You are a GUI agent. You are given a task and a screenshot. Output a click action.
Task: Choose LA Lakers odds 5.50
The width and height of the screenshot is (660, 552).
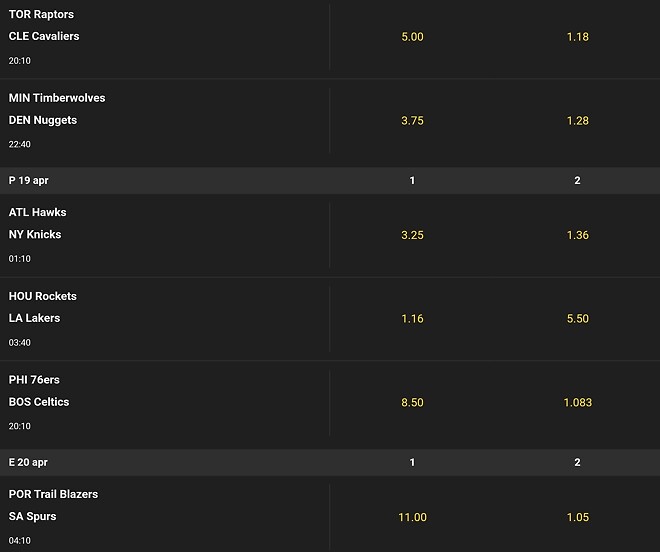click(577, 319)
